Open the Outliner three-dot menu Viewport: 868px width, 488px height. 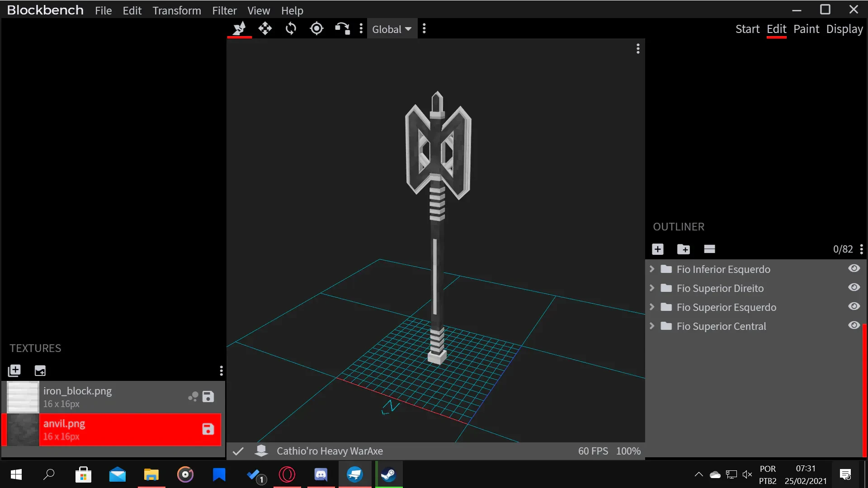click(861, 249)
